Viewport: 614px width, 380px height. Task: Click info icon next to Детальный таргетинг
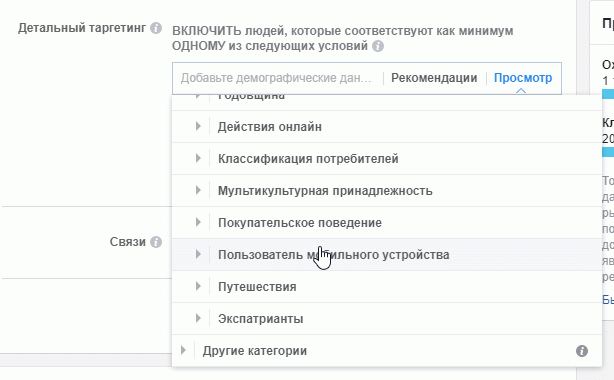pyautogui.click(x=156, y=28)
